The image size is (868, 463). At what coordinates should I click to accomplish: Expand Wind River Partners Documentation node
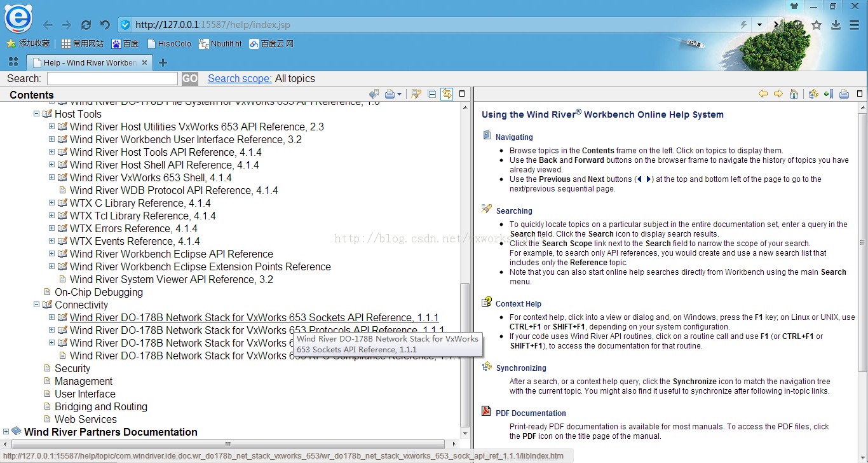tap(6, 432)
